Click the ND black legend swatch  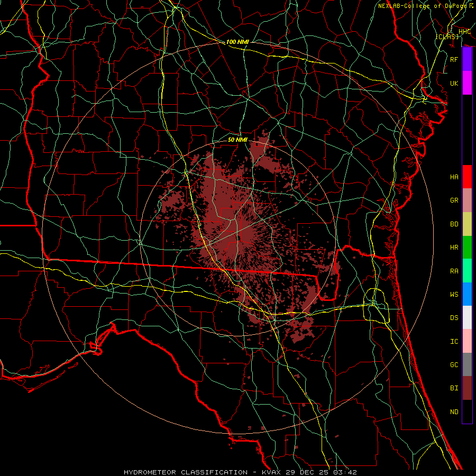[467, 411]
